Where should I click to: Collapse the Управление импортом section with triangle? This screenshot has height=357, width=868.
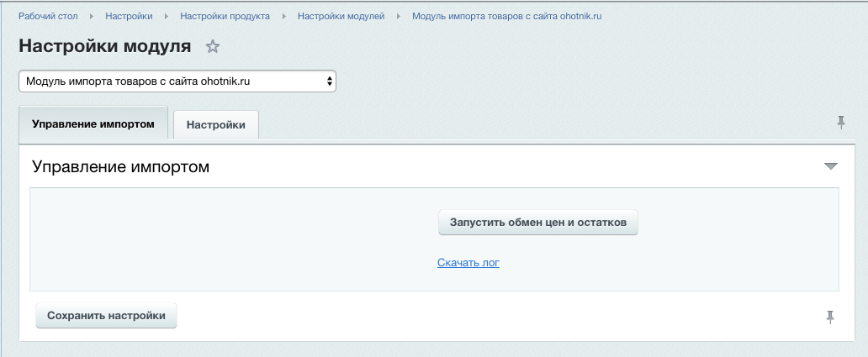(831, 166)
